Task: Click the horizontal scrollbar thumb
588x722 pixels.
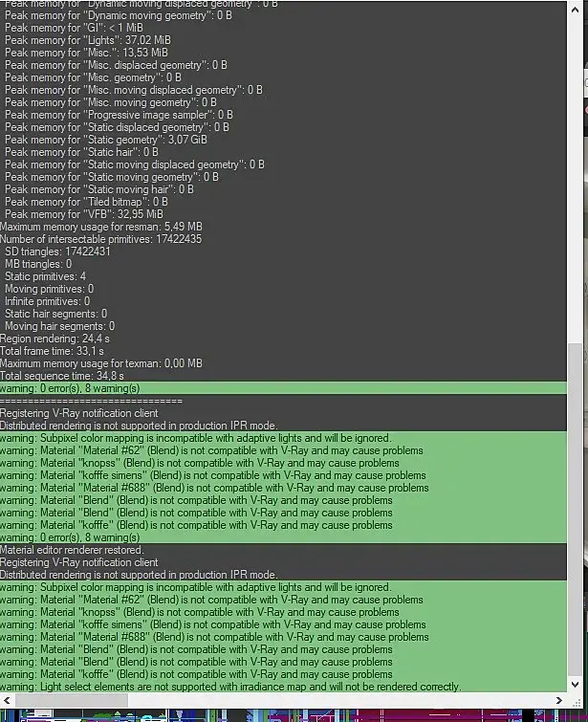Action: 72,700
